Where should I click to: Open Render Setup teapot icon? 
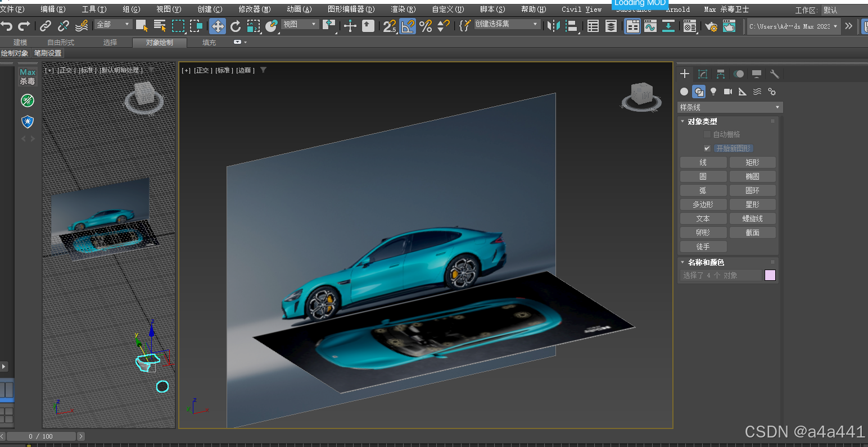point(711,26)
